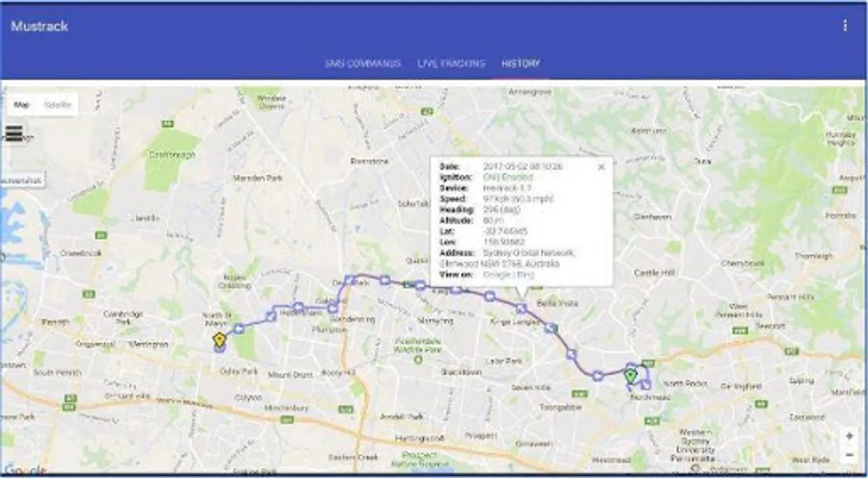Open the hamburger menu on the map

[x=14, y=133]
